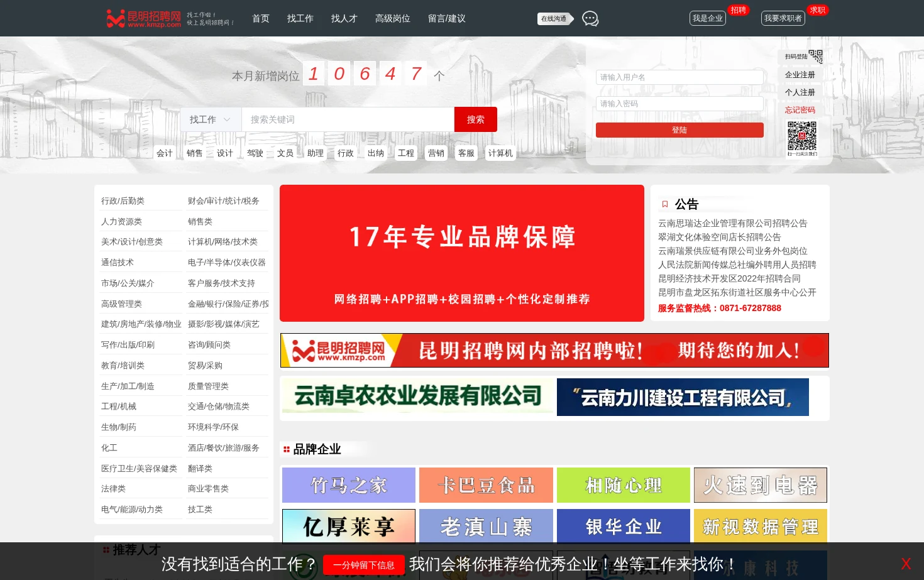Close the bottom banner with red X
Image resolution: width=924 pixels, height=580 pixels.
click(906, 564)
